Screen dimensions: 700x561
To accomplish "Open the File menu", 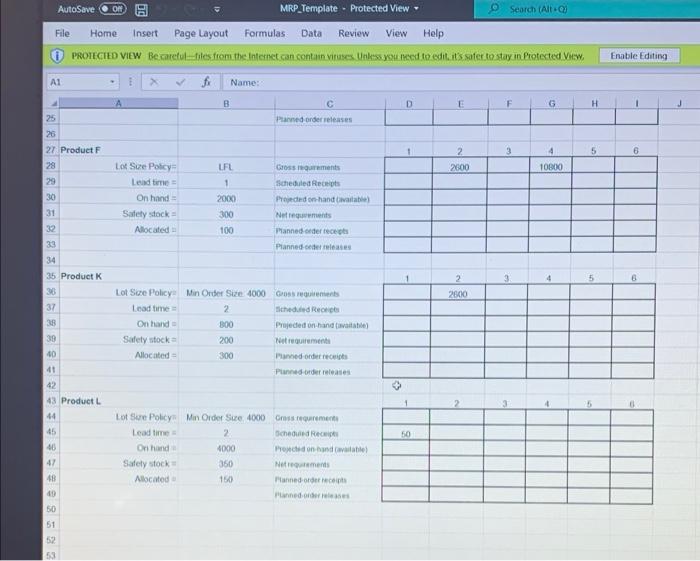I will pos(62,33).
